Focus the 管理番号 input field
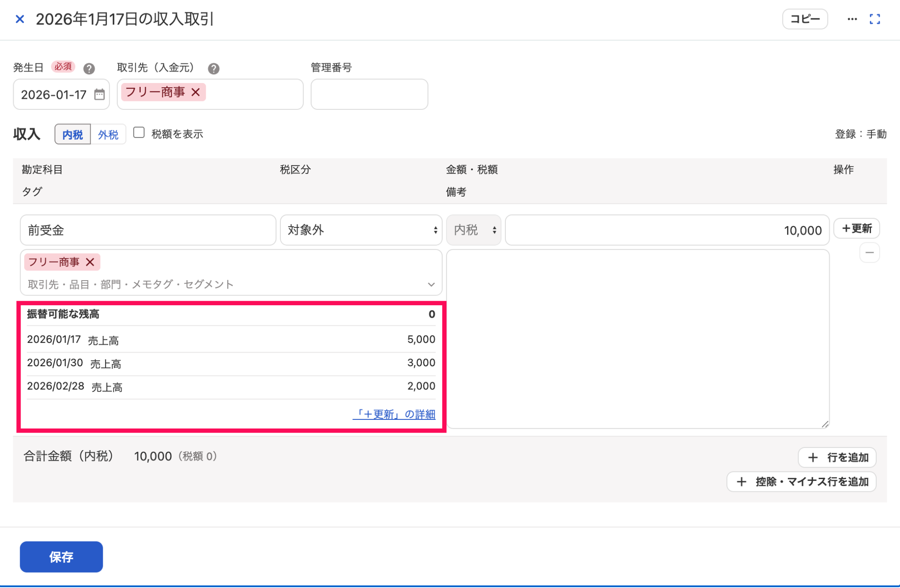 pyautogui.click(x=369, y=94)
